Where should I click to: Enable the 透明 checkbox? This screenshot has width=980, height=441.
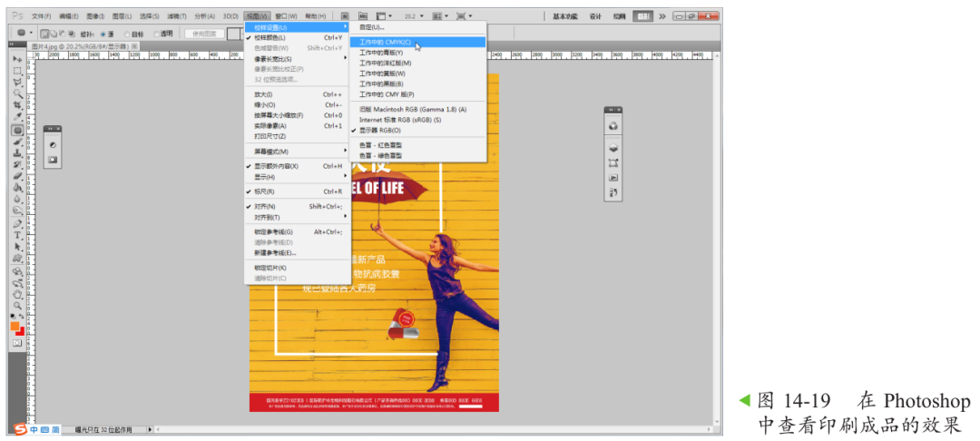click(x=157, y=34)
